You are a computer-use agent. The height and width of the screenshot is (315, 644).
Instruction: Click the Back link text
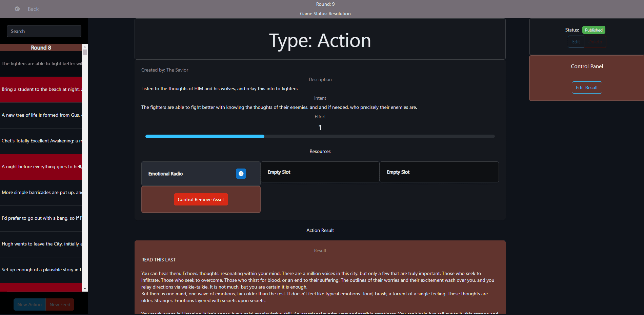coord(33,9)
